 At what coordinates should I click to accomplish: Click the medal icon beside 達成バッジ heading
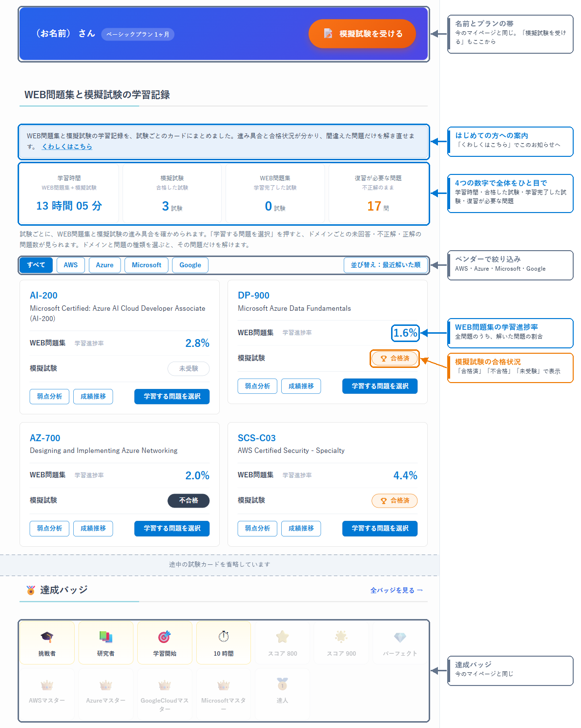point(31,590)
